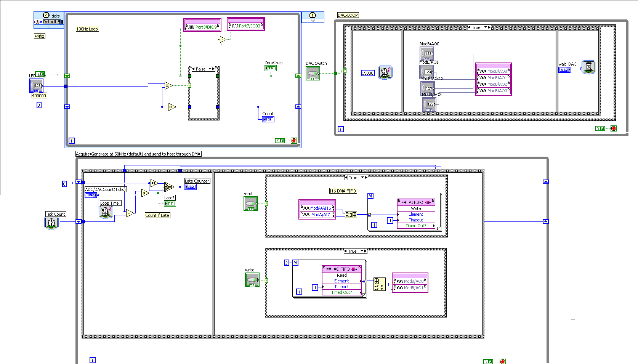Select the Build Array node after ModA/AI7

[x=351, y=215]
